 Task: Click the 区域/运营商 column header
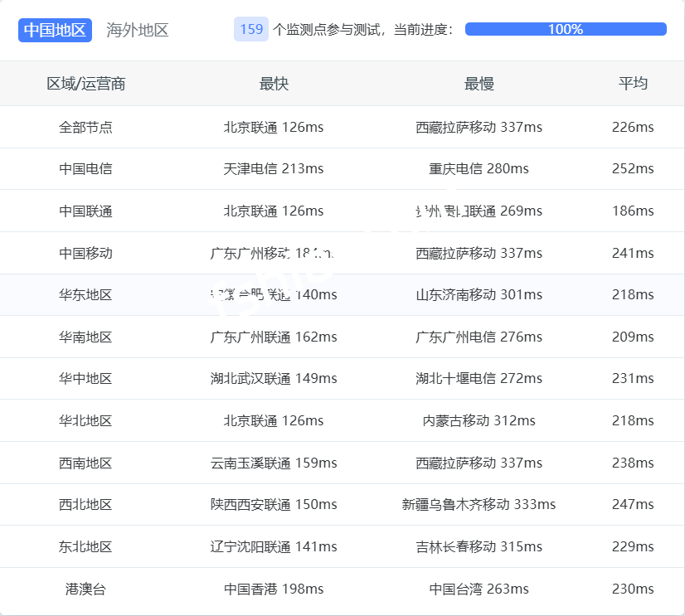pos(86,84)
